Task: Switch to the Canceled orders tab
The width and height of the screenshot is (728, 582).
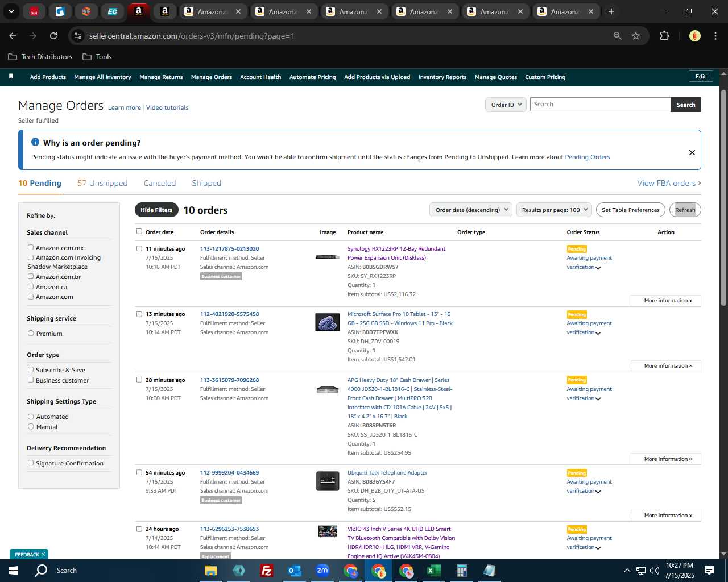Action: tap(160, 183)
